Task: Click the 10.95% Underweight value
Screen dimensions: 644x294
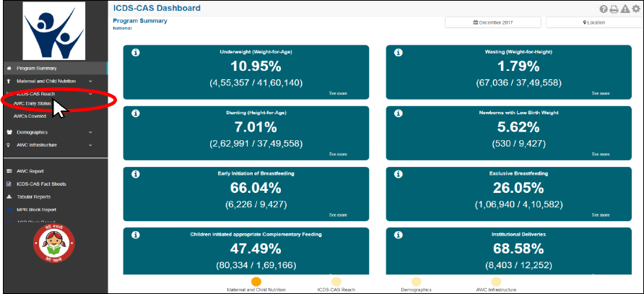Action: [x=256, y=67]
